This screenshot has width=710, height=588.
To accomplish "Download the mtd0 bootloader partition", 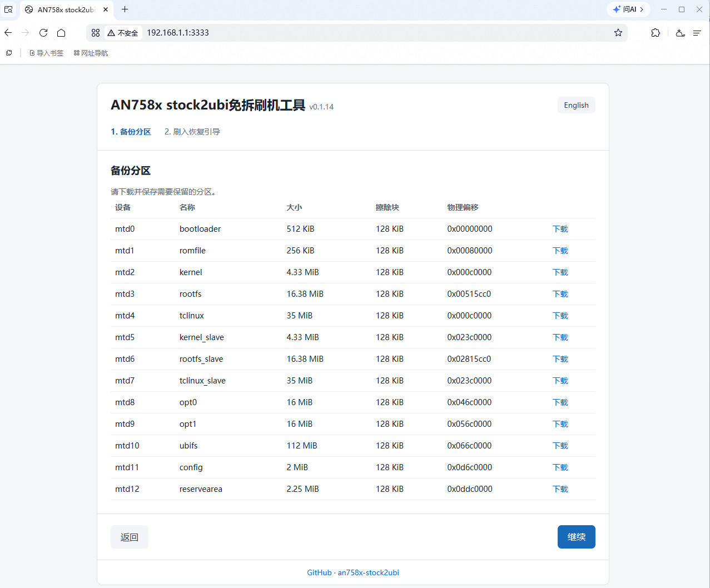I will [x=560, y=229].
